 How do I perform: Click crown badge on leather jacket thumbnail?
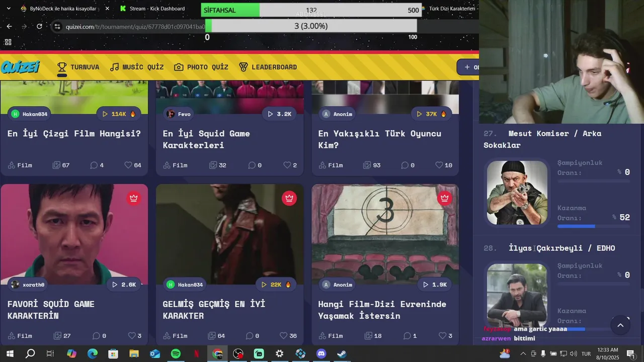tap(289, 198)
